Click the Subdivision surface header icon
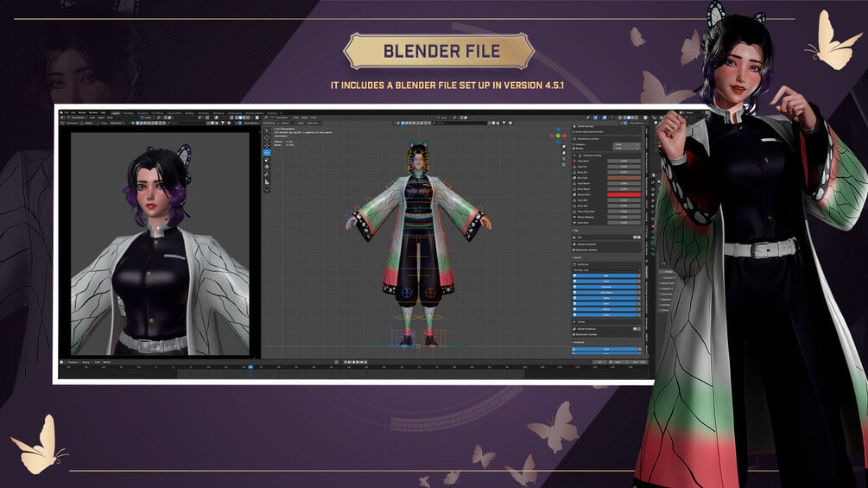Viewport: 868px width, 488px height. coord(574,139)
